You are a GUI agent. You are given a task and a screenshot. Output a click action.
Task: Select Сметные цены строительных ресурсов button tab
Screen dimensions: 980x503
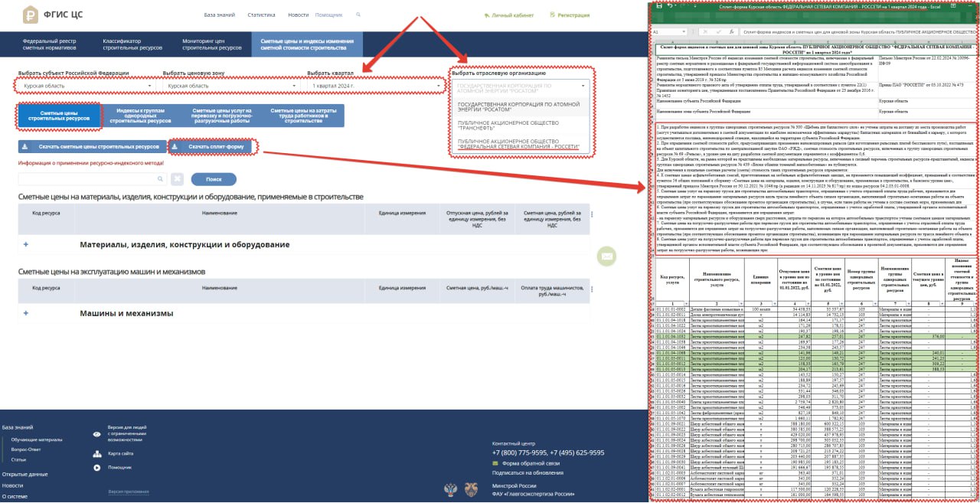click(59, 116)
